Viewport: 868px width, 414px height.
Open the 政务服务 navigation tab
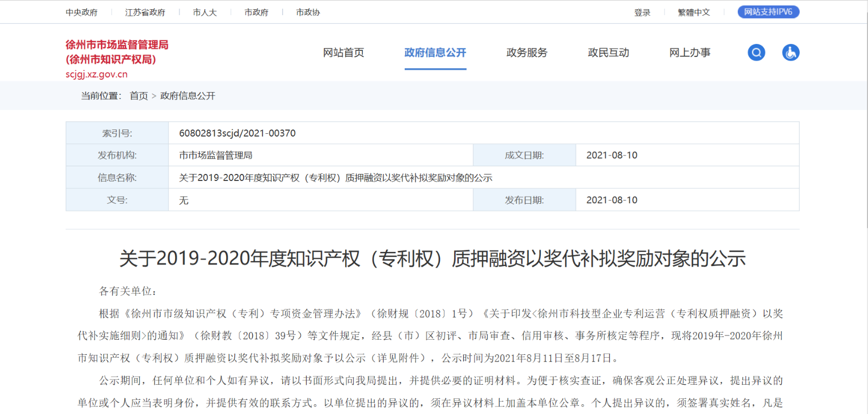527,53
